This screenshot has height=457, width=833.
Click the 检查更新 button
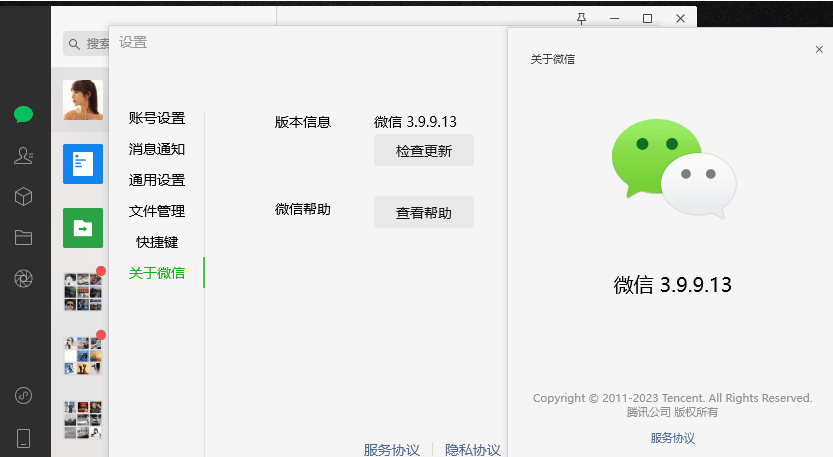(423, 151)
